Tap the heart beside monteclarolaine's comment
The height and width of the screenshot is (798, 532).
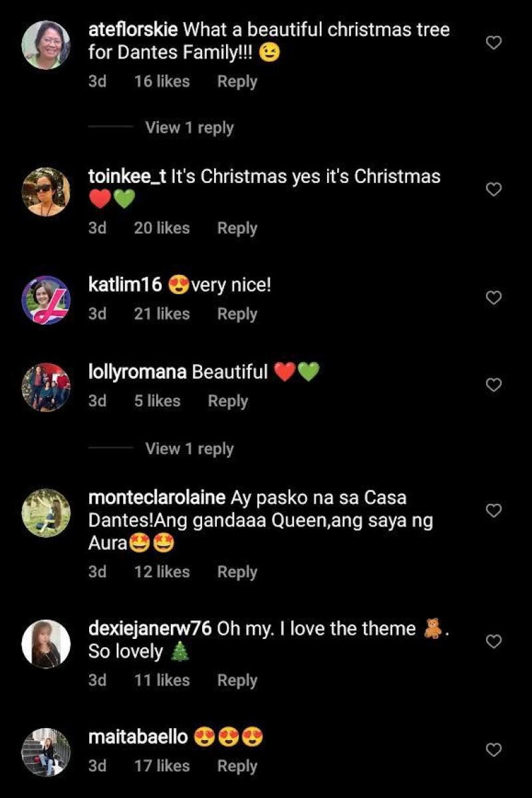click(x=493, y=510)
